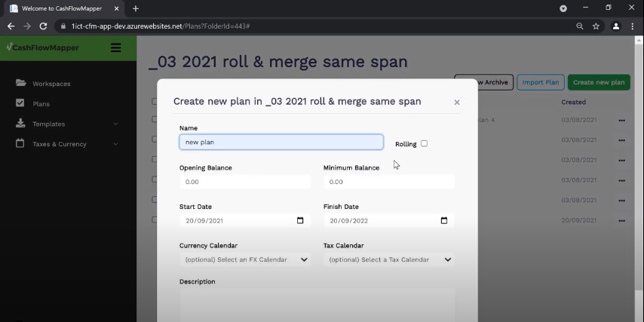Open the Currency Calendar dropdown

tap(245, 259)
